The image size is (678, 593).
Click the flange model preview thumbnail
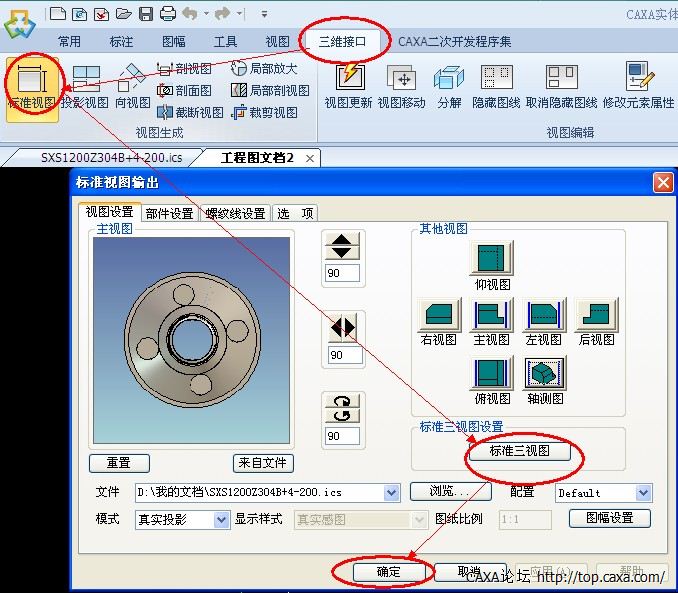click(192, 340)
